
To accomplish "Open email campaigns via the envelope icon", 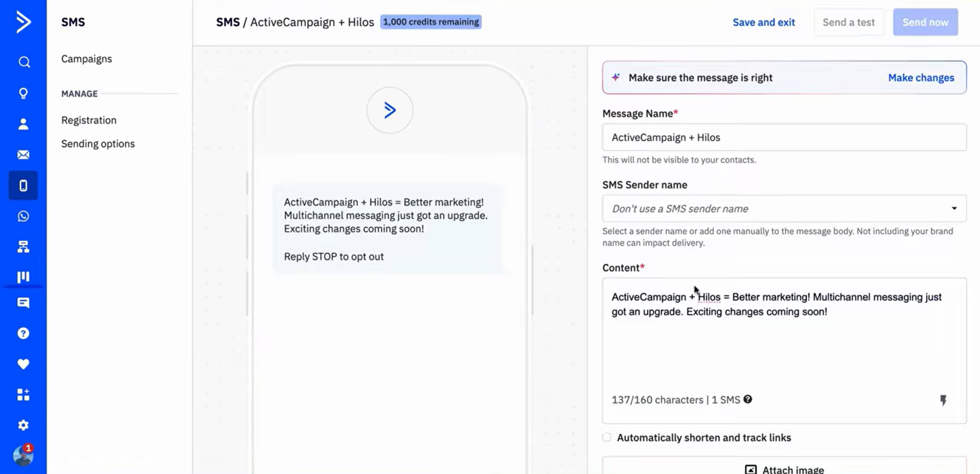I will [x=24, y=155].
